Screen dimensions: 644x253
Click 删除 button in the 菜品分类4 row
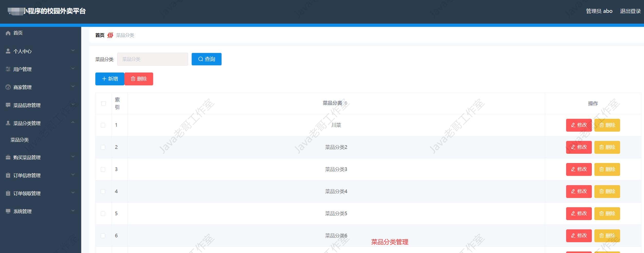tap(607, 192)
